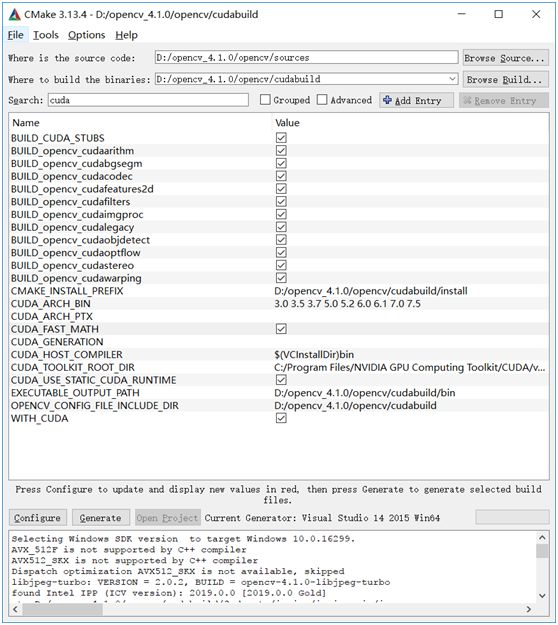Click Add Entry button with plus icon

point(417,100)
